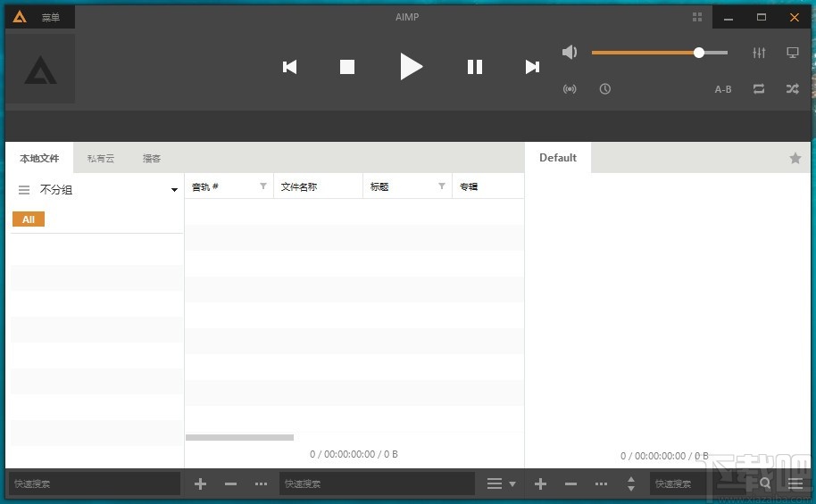816x504 pixels.
Task: Skip to the previous track
Action: tap(289, 67)
